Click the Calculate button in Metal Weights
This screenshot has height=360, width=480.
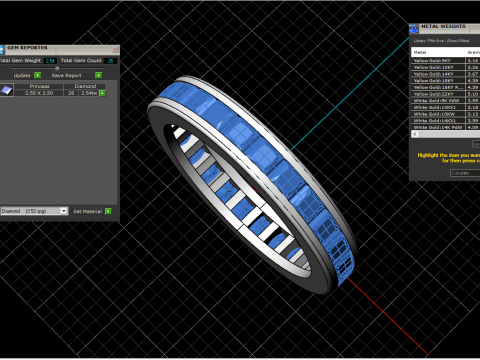(465, 173)
